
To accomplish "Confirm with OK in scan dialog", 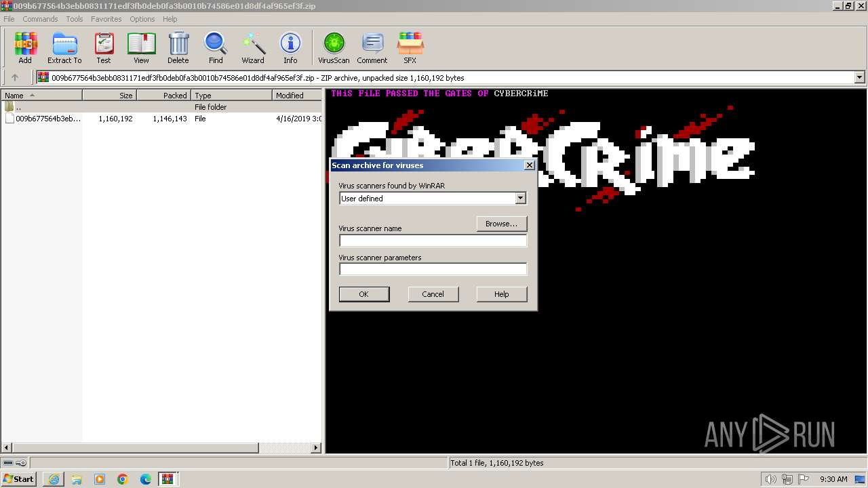I will [364, 294].
